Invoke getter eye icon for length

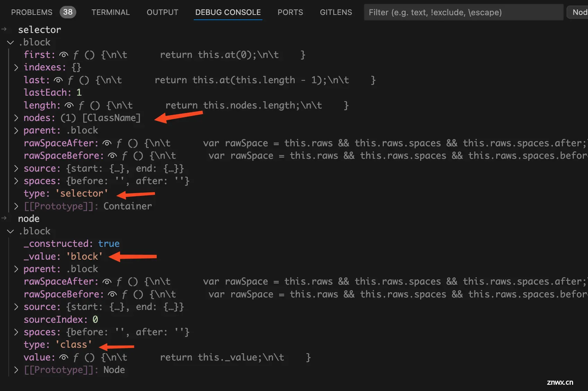69,105
